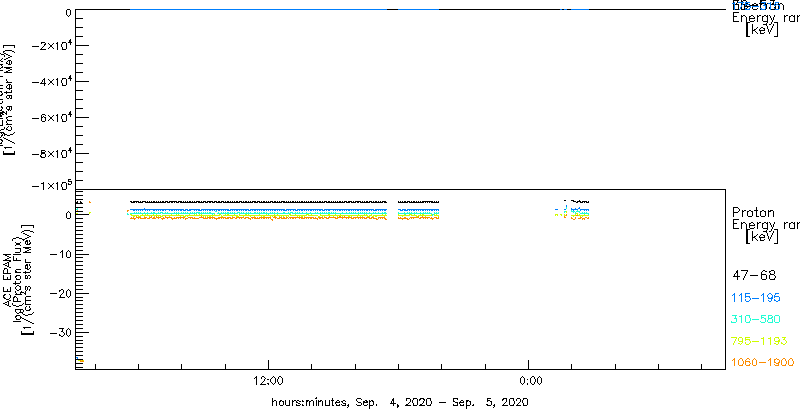Click the 'Proton' legend heading

(x=753, y=213)
